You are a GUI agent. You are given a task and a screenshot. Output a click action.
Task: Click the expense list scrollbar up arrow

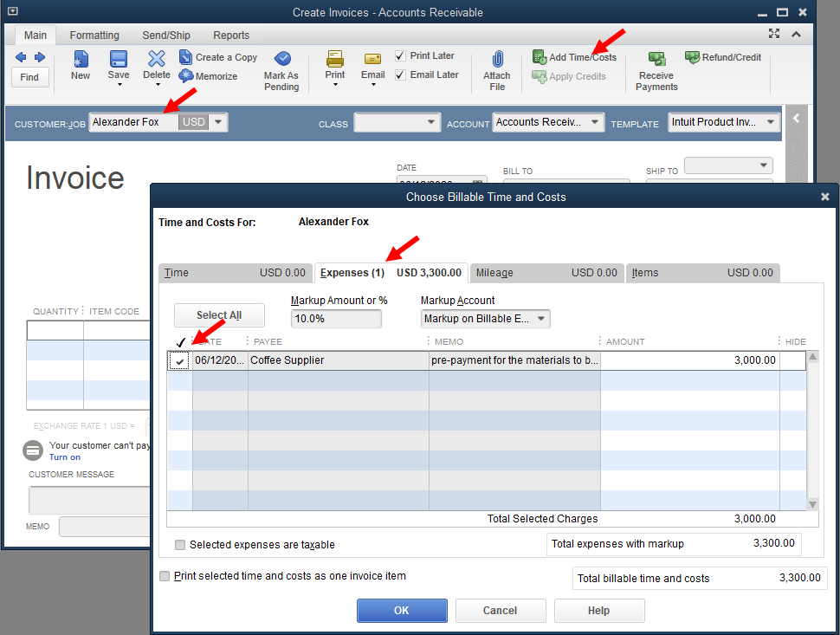[812, 357]
